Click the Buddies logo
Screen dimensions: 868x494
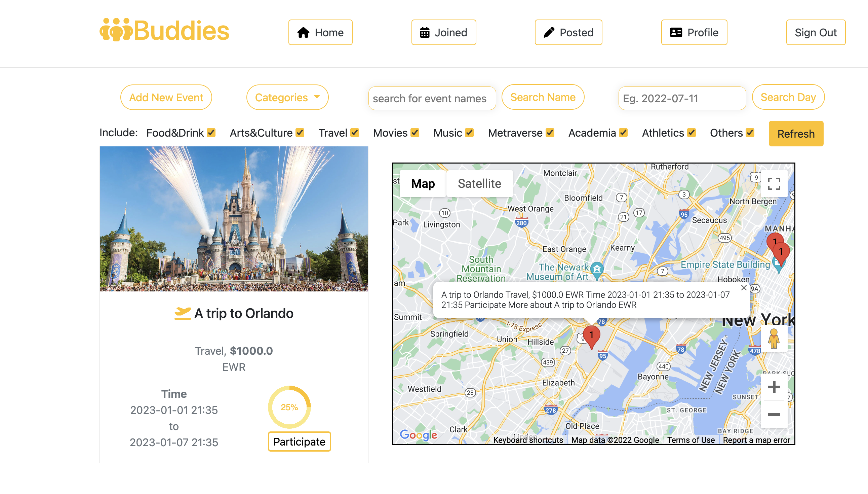(x=164, y=31)
